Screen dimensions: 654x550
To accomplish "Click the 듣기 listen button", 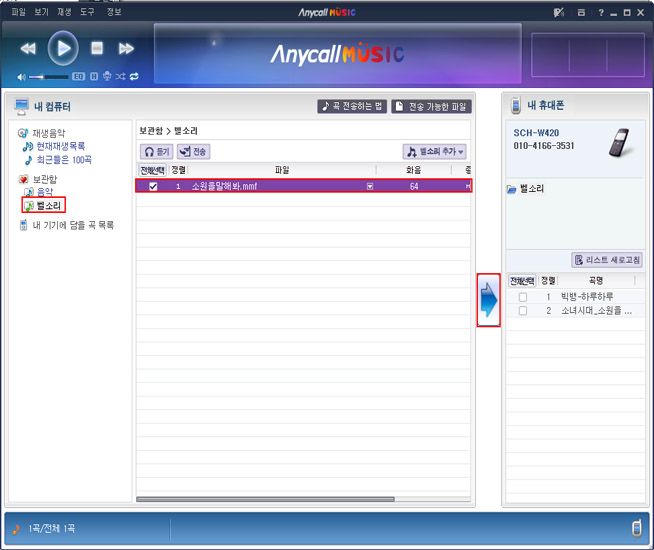I will coord(156,152).
